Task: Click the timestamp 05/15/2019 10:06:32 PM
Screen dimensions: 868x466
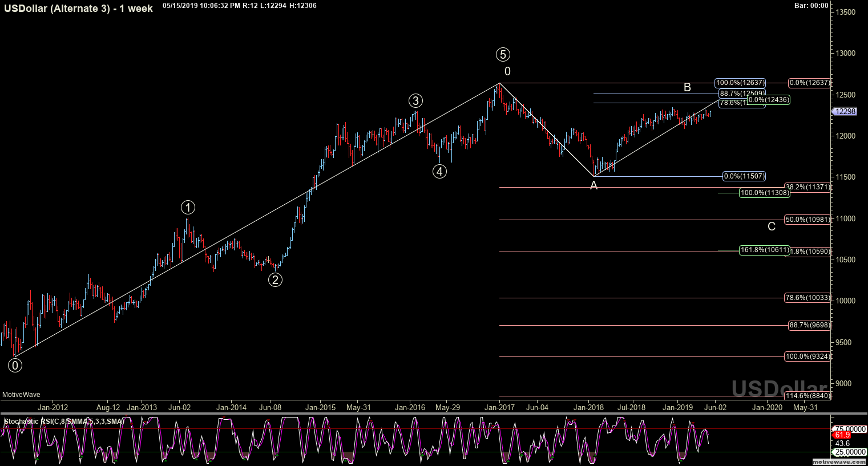Action: point(201,6)
